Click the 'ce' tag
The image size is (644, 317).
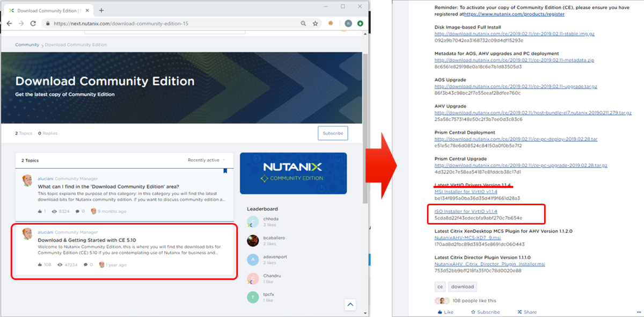click(x=440, y=286)
